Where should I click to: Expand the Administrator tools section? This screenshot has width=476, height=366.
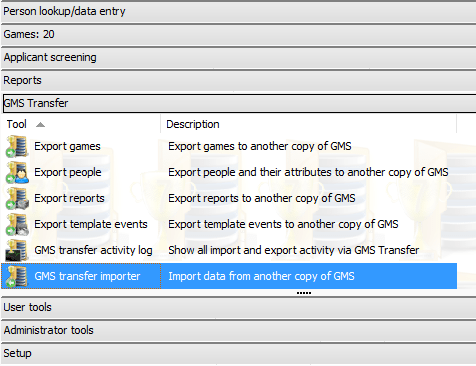238,330
